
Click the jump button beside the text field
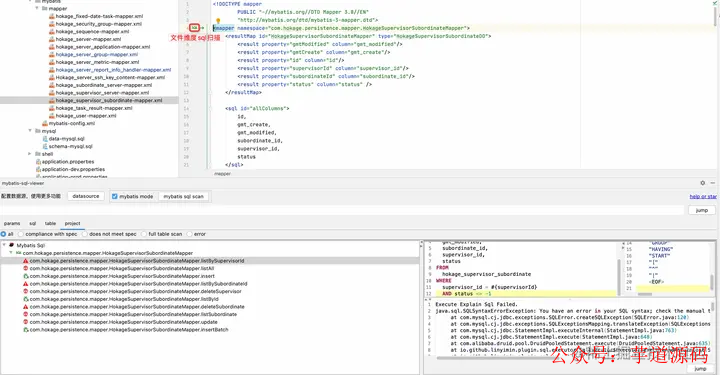tap(702, 210)
